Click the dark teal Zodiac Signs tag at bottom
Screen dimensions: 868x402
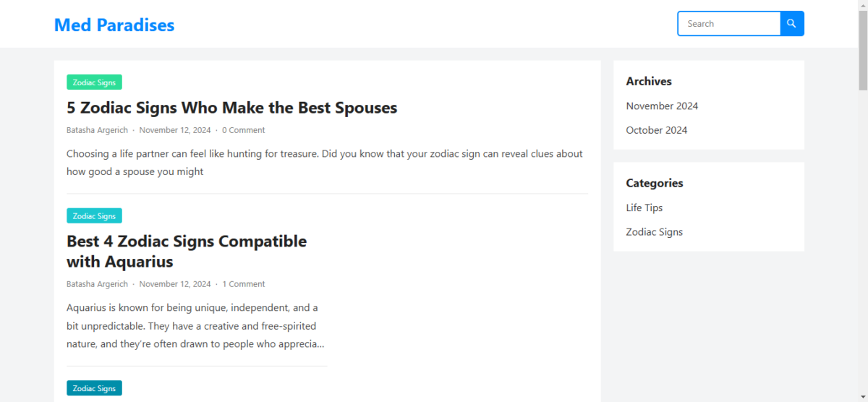click(x=94, y=388)
